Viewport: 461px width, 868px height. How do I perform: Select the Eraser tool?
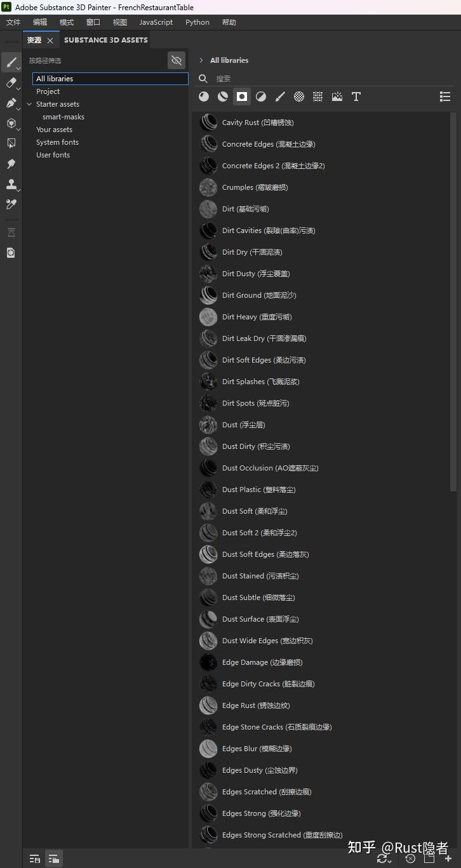click(x=11, y=83)
